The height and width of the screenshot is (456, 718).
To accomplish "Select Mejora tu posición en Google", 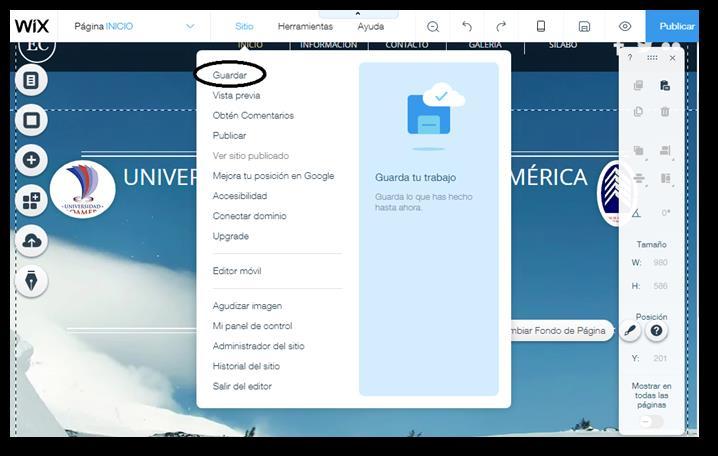I will [273, 176].
